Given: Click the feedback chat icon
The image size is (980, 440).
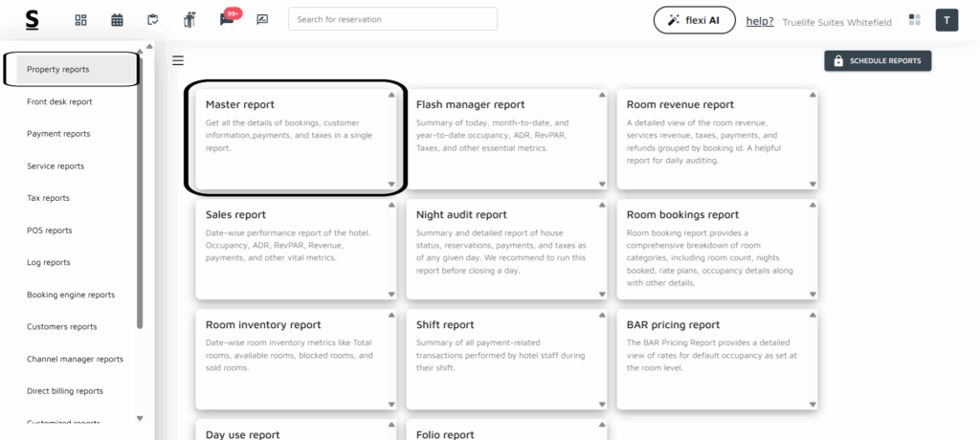Looking at the screenshot, I should (262, 20).
